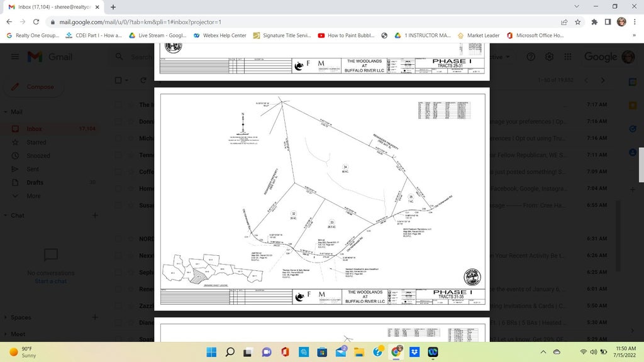644x362 pixels.
Task: Click the address bar URL field
Action: pos(304,22)
